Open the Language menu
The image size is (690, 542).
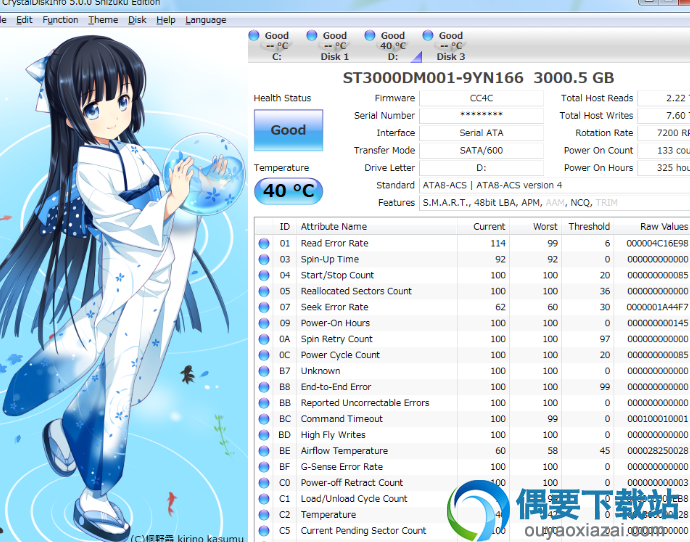pyautogui.click(x=206, y=20)
